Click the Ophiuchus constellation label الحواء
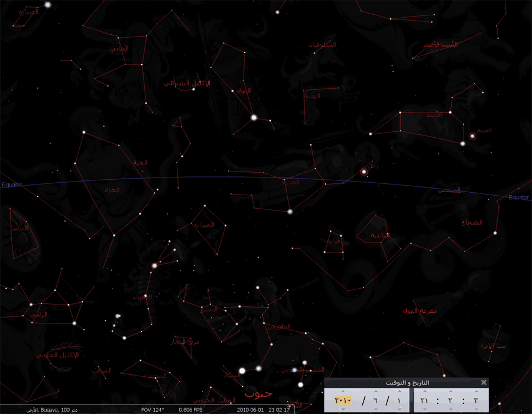 click(112, 190)
